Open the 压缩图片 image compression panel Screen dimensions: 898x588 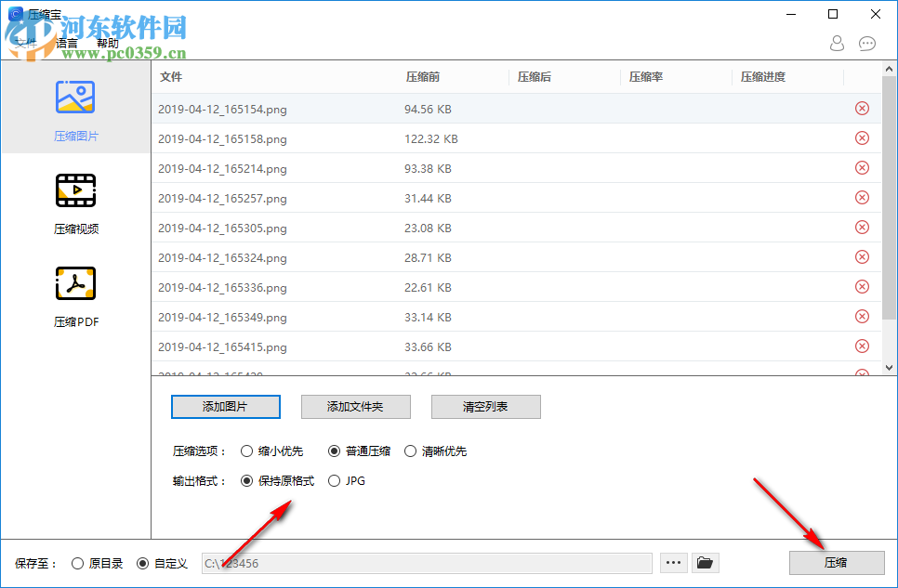75,107
